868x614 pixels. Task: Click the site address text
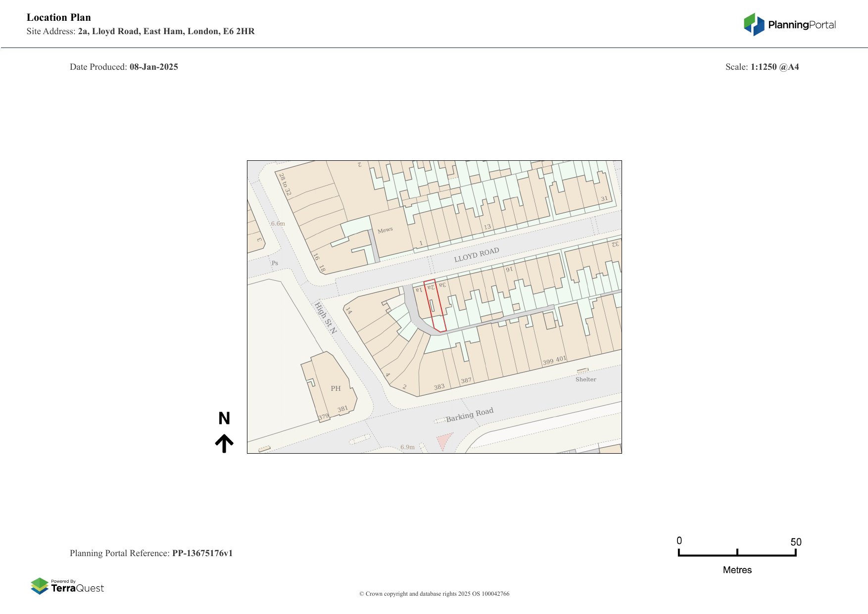(166, 31)
